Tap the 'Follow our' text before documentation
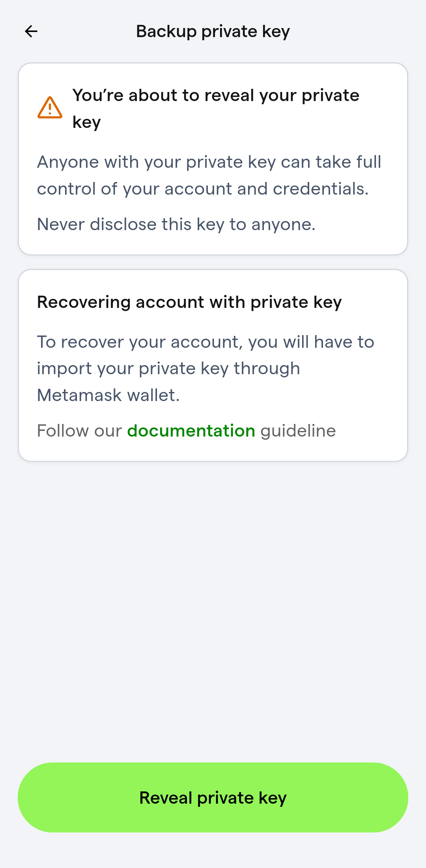The image size is (426, 868). pos(79,431)
